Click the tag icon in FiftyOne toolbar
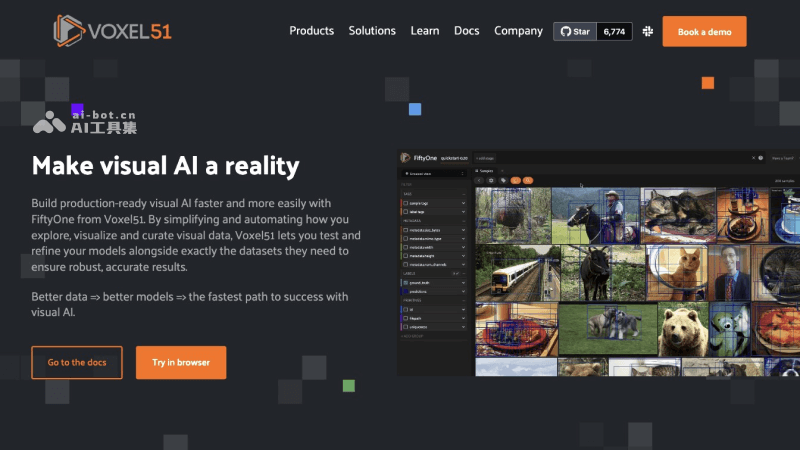The image size is (800, 450). click(503, 181)
